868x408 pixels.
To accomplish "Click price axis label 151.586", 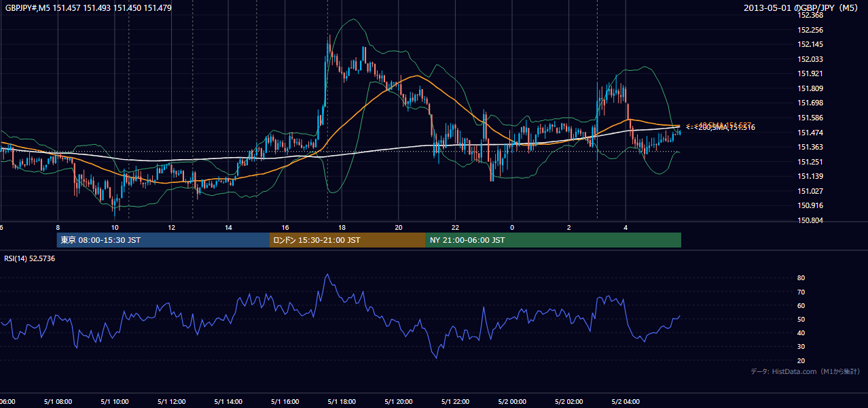I will tap(810, 118).
